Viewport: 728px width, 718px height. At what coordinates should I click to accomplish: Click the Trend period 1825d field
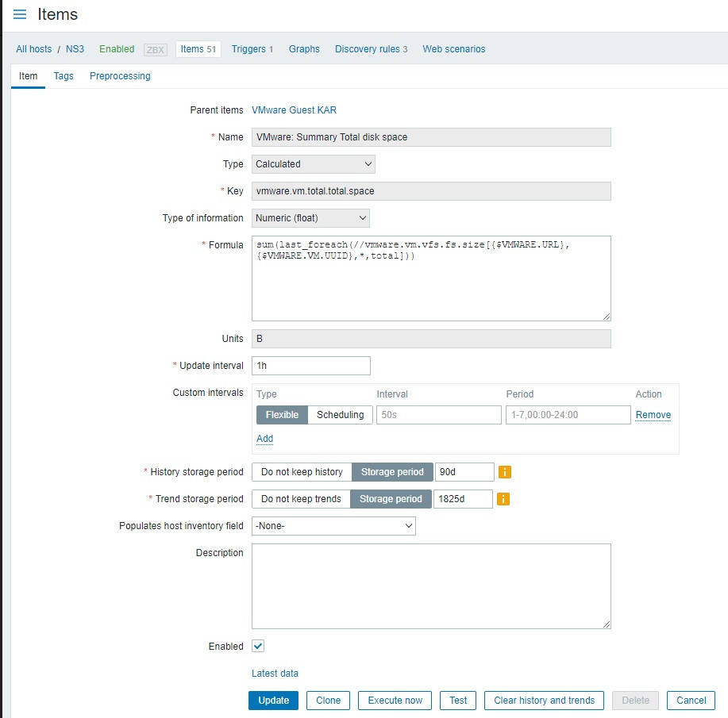(463, 499)
